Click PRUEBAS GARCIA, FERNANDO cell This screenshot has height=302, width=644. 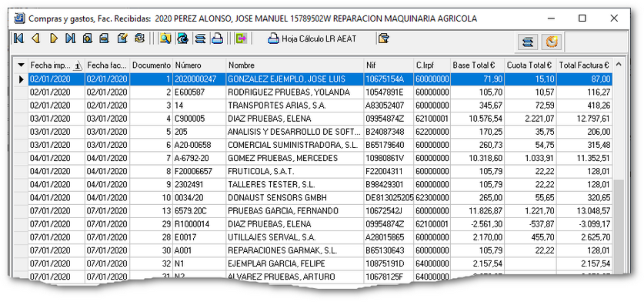[x=295, y=210]
